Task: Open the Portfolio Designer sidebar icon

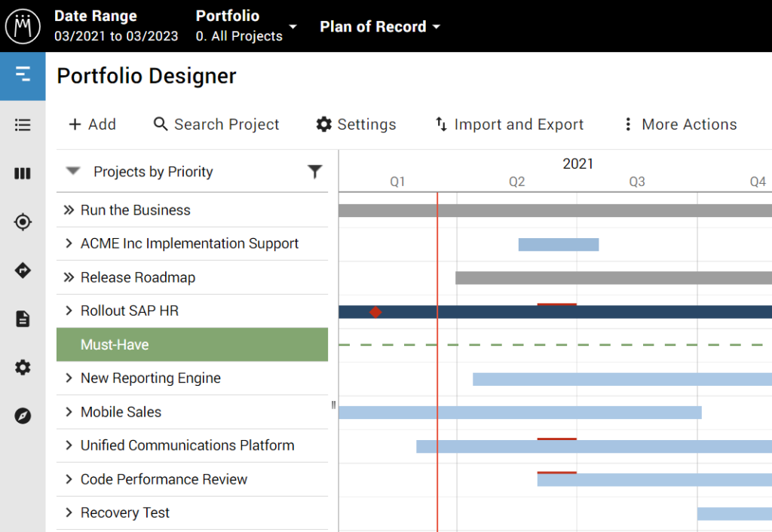Action: [x=23, y=74]
